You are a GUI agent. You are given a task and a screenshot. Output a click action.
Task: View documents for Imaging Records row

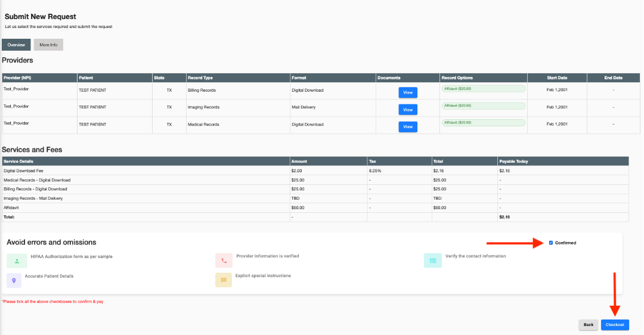click(408, 110)
